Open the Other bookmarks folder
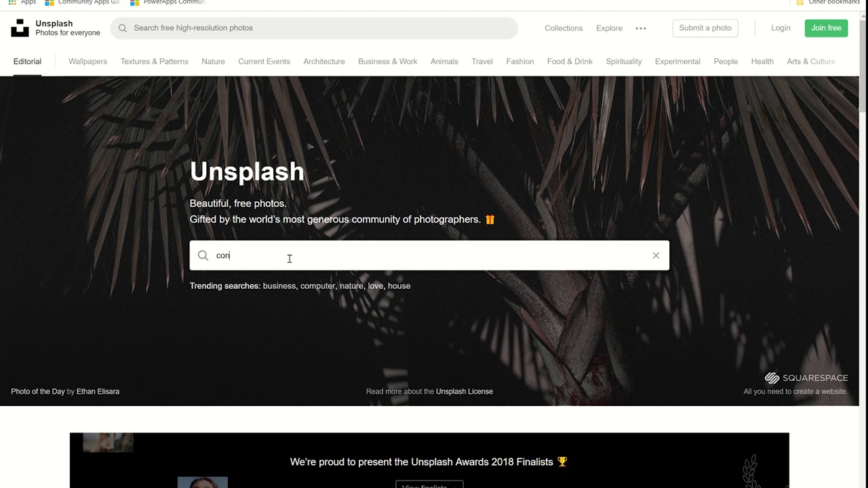The image size is (868, 488). (828, 3)
